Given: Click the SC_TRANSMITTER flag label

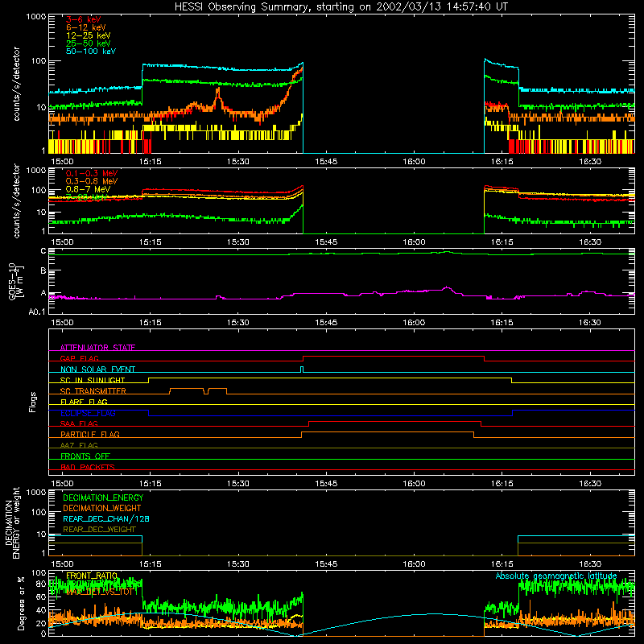Looking at the screenshot, I should (x=93, y=391).
